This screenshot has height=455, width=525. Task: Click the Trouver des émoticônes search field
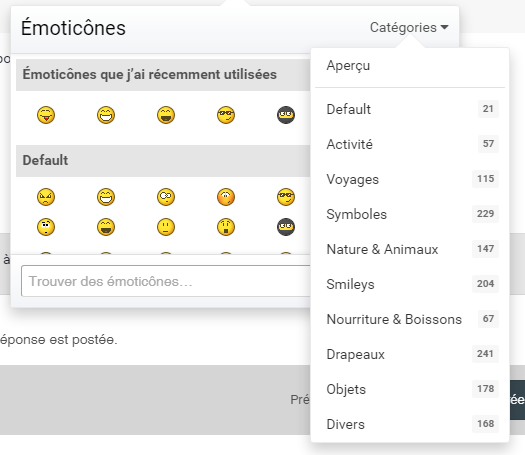[166, 281]
